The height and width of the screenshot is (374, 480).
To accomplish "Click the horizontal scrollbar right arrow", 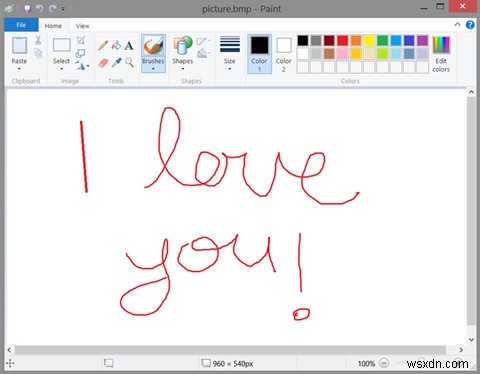I will coord(461,350).
